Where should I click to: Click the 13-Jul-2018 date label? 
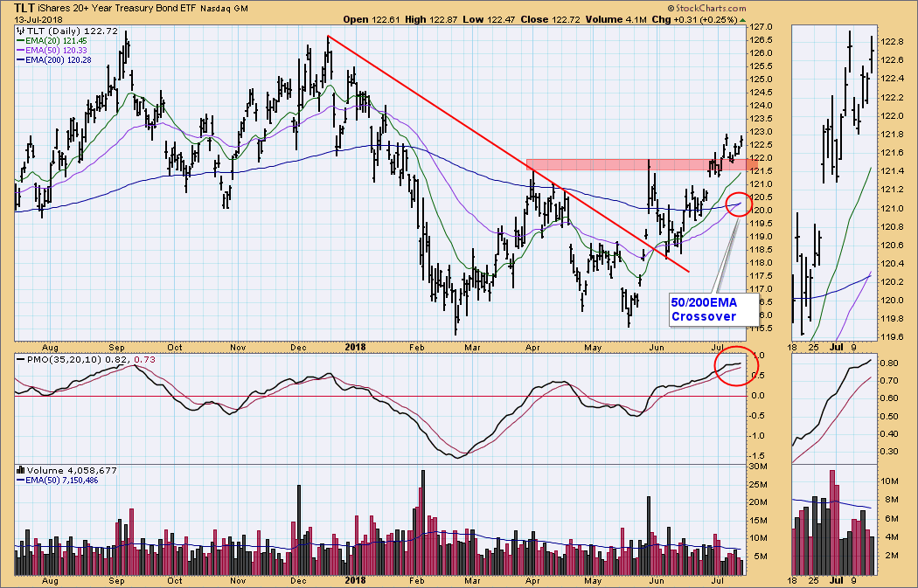click(38, 19)
